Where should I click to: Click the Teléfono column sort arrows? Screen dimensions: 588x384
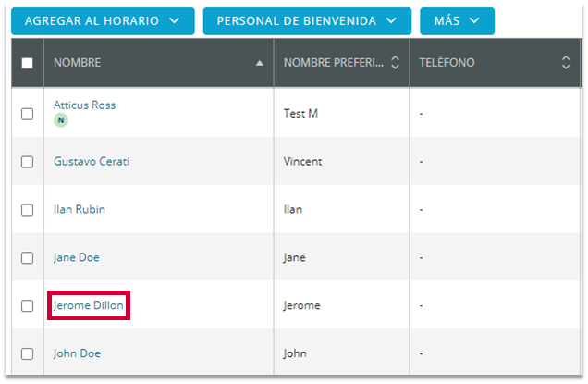pyautogui.click(x=566, y=63)
